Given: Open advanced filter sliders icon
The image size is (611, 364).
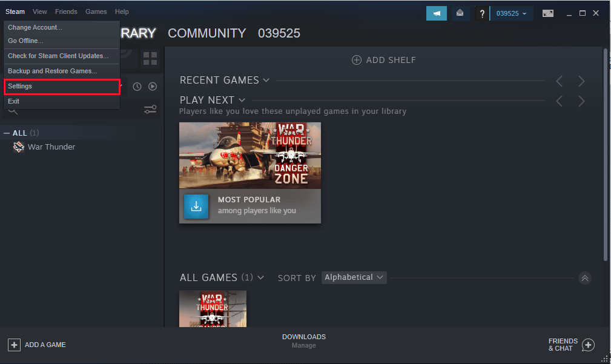Looking at the screenshot, I should [150, 110].
